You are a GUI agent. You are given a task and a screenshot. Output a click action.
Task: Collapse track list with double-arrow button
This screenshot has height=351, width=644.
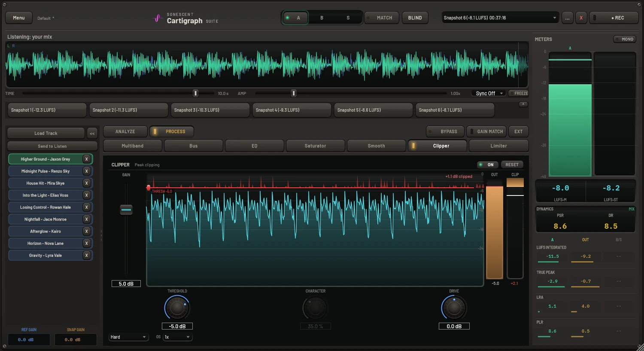(x=92, y=134)
